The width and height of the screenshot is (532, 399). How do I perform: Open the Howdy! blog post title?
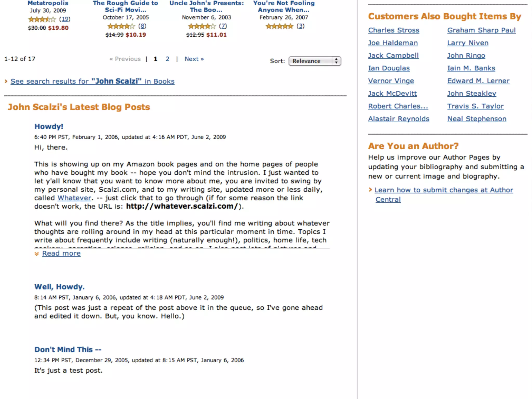click(49, 127)
